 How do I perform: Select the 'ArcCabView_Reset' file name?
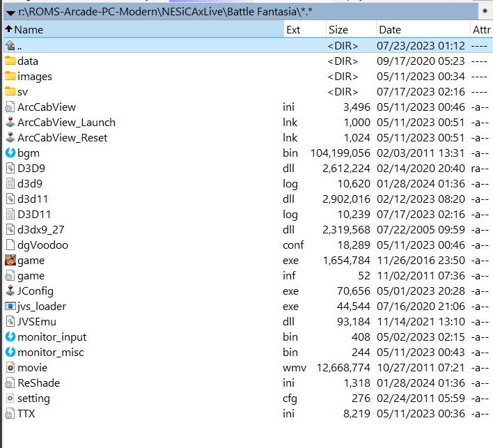pos(62,138)
